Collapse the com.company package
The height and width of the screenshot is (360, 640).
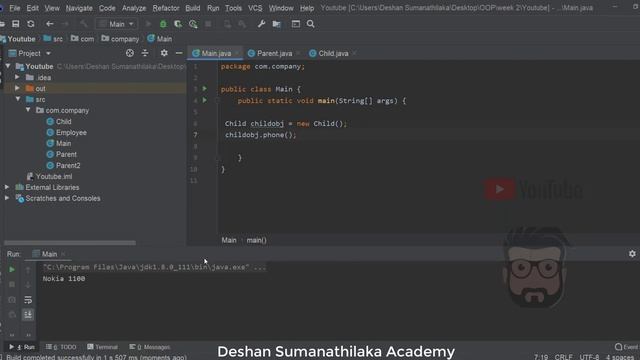(x=28, y=110)
